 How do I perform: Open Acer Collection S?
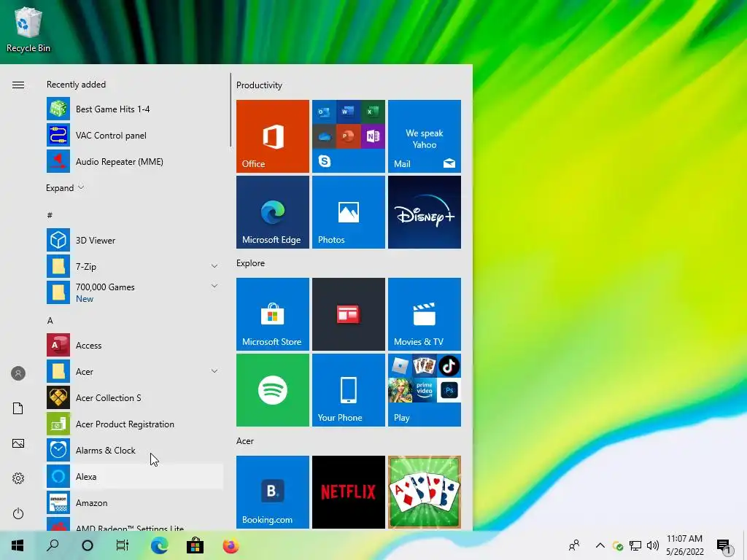coord(134,397)
